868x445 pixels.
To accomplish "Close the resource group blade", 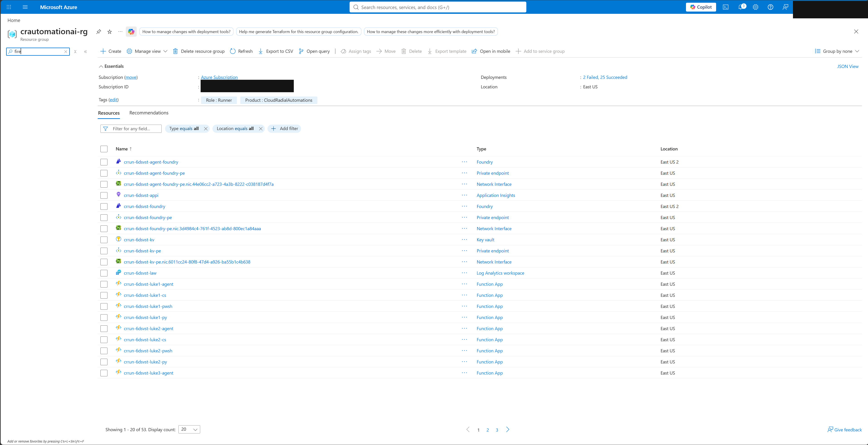I will tap(856, 32).
